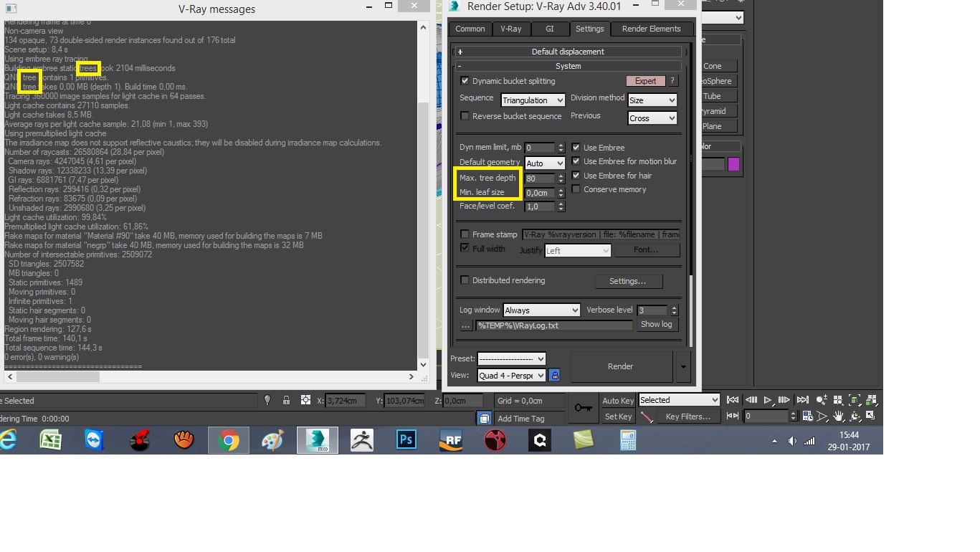Toggle absolute/offset transform mode icon
Screen dimensions: 980x552
[306, 401]
